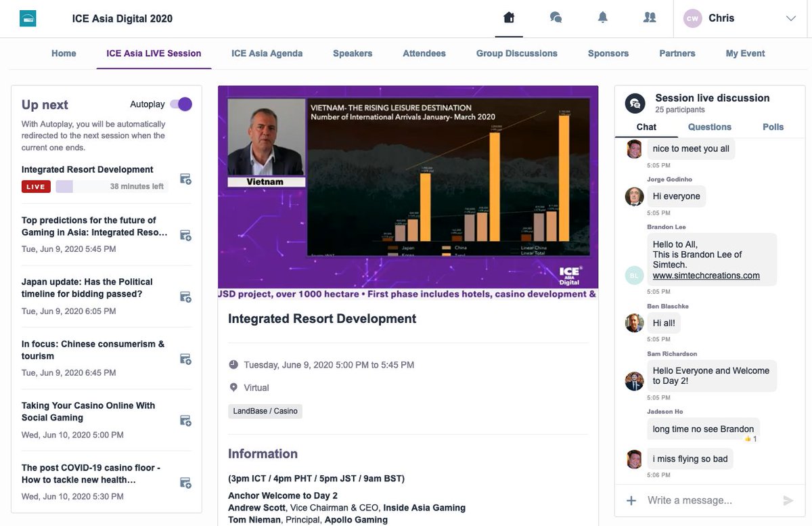The image size is (812, 526).
Task: Click the 25 participants label
Action: click(680, 110)
